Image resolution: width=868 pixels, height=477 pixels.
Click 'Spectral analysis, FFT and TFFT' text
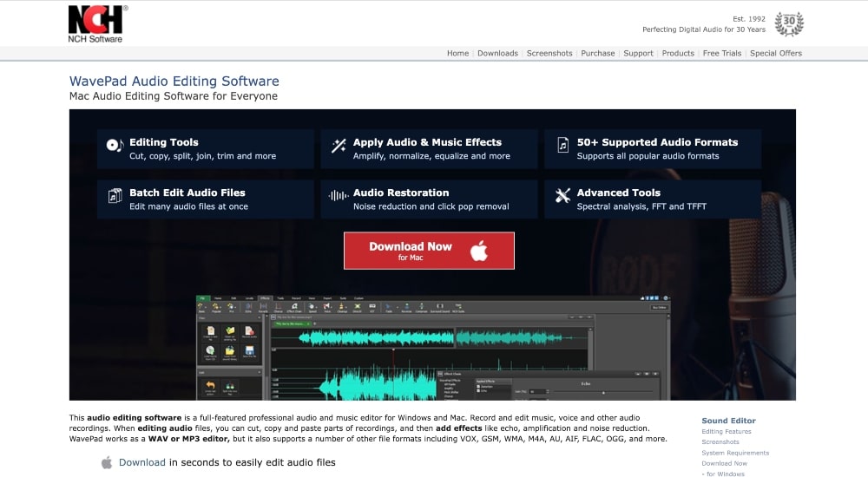point(641,206)
